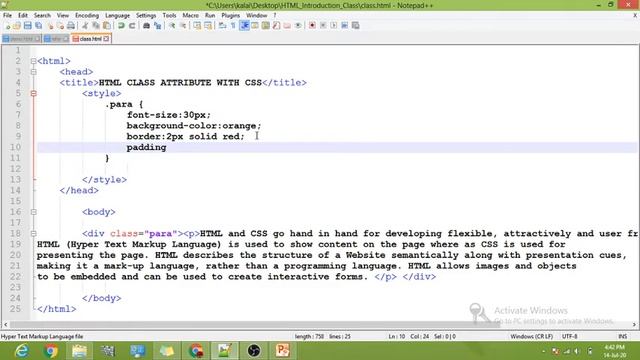Toggle synchronize vertical scrolling
Screen dimensions: 640x360
click(x=197, y=25)
